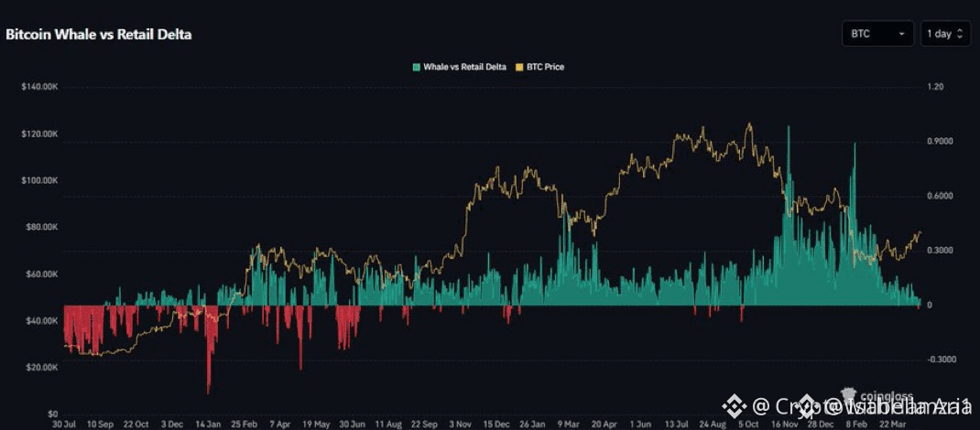Change the 1 day interval stepper
Viewport: 980px width, 430px height.
click(x=945, y=34)
